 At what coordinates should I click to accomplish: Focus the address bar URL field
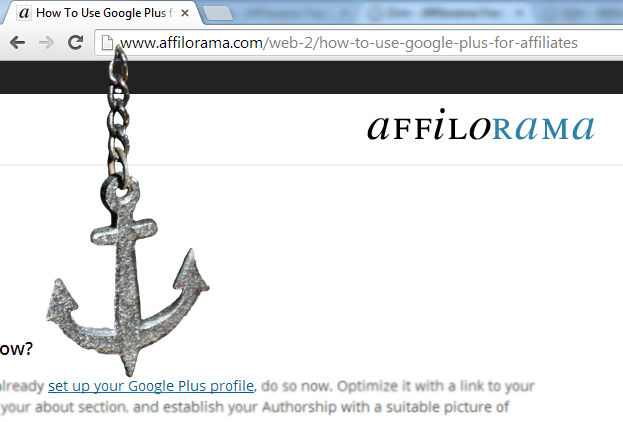(x=358, y=43)
